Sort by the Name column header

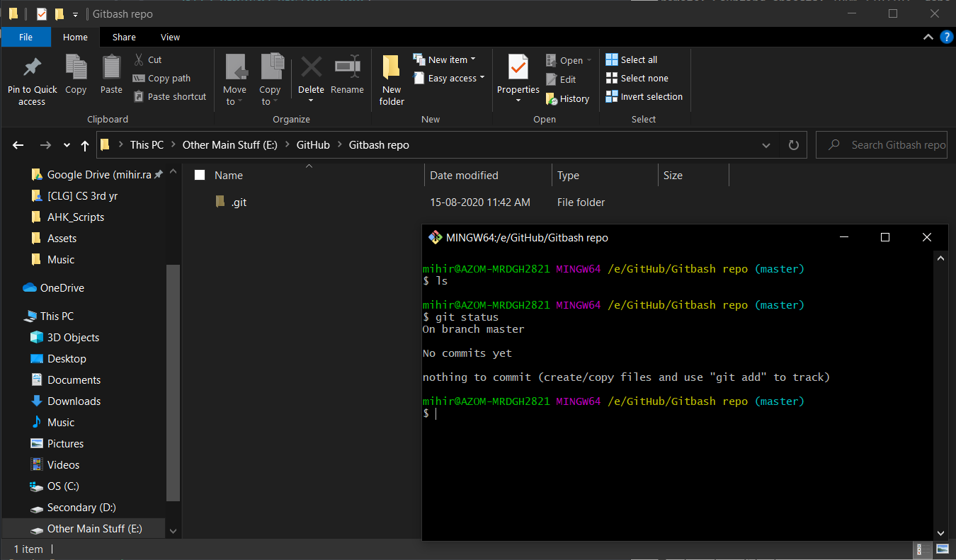(x=229, y=176)
